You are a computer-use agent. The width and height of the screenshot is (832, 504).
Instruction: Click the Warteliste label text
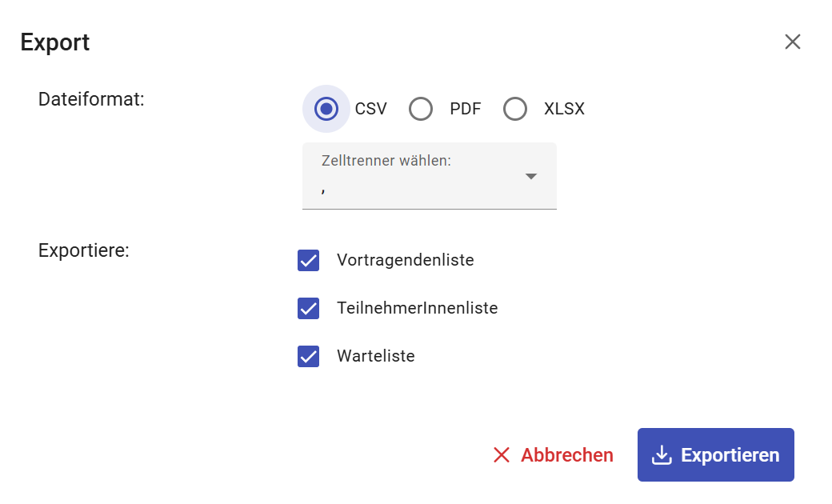(375, 357)
